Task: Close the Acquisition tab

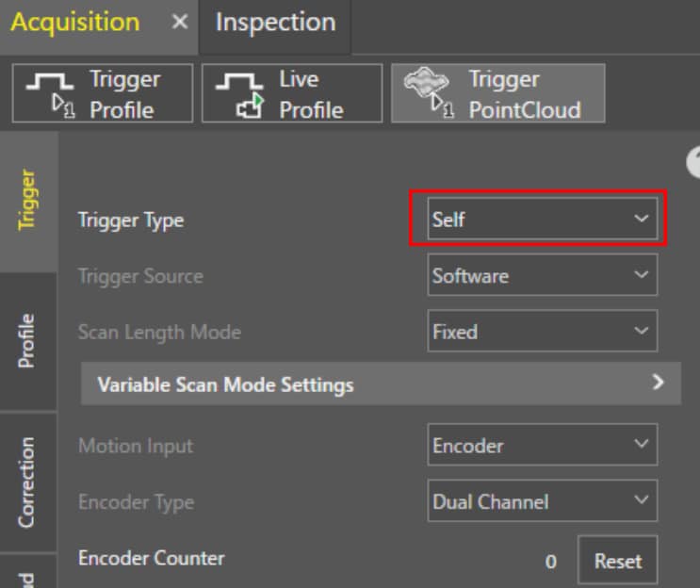Action: click(179, 22)
